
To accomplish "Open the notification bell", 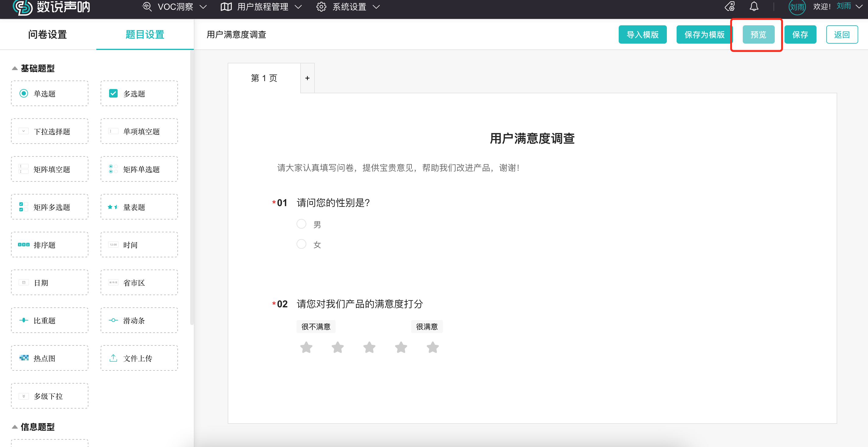I will pyautogui.click(x=754, y=6).
